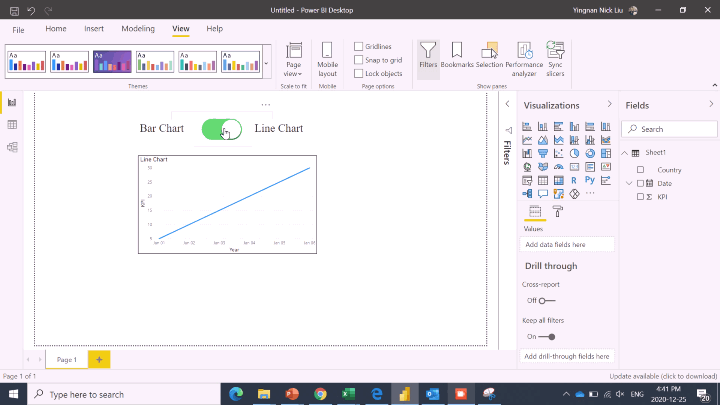Image resolution: width=720 pixels, height=405 pixels.
Task: Select the Q&A speech bubble visualization
Action: point(543,194)
